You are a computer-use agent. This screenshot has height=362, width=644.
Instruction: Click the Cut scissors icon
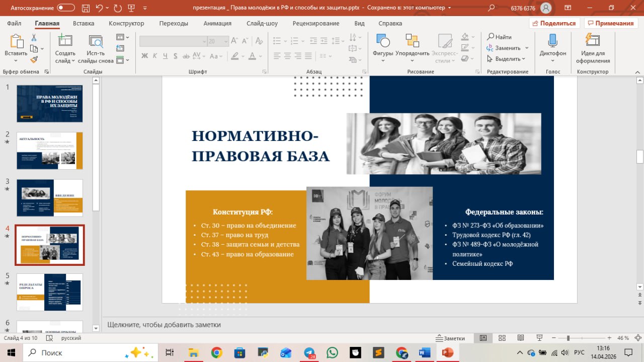pos(34,38)
